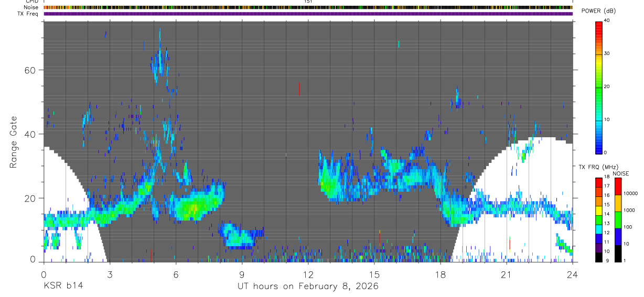Viewport: 644px width, 297px height.
Task: Click the 9 tick on the UT hours axis
Action: 242,274
